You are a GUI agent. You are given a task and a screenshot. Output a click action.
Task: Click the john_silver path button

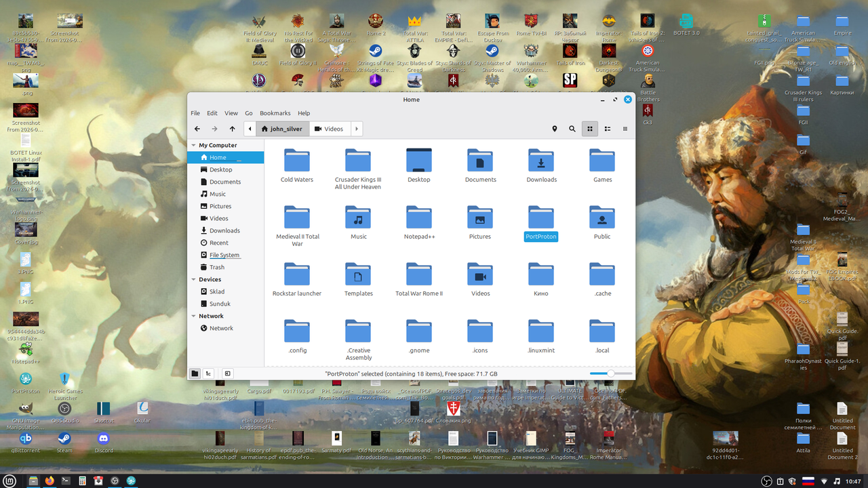[282, 129]
